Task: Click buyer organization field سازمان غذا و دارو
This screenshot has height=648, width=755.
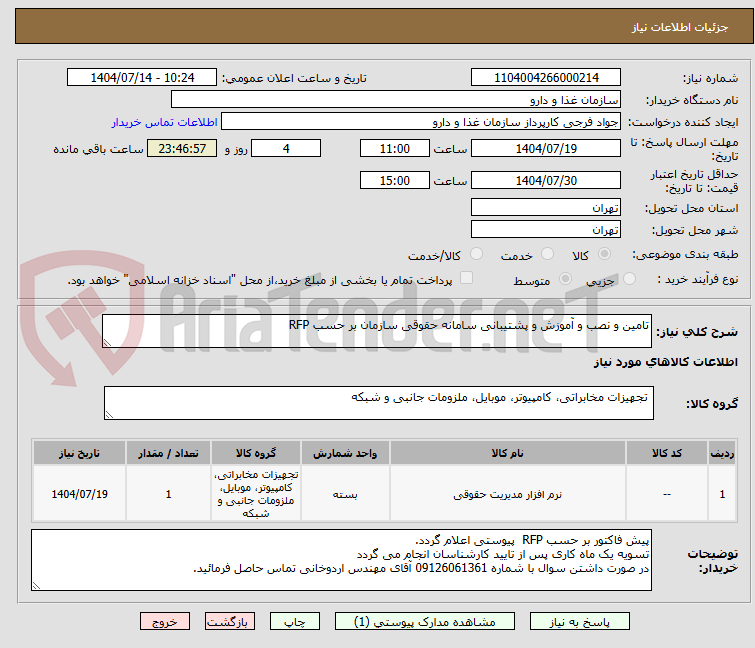Action: (x=396, y=100)
